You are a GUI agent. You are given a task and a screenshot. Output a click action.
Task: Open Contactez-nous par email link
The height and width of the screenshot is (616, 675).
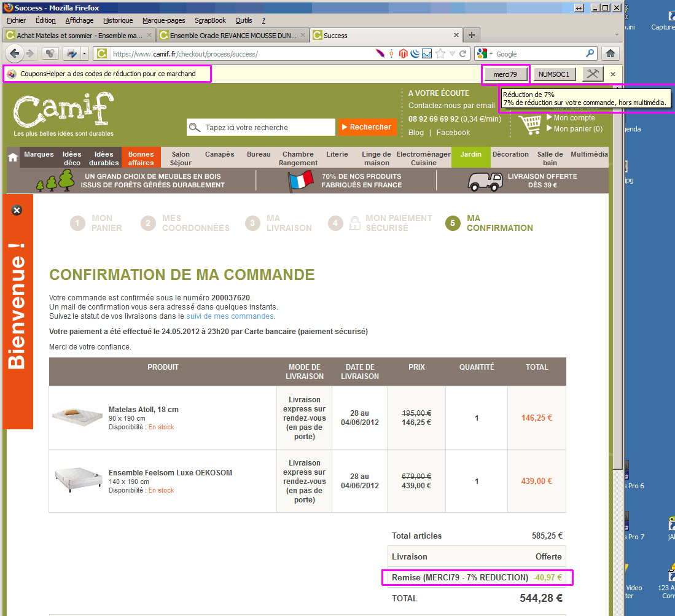coord(451,106)
